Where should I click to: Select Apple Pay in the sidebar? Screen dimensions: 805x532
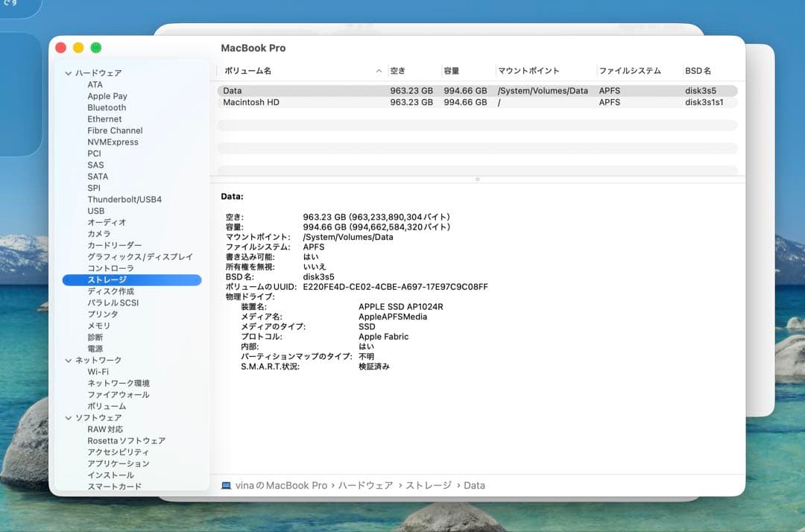tap(107, 96)
